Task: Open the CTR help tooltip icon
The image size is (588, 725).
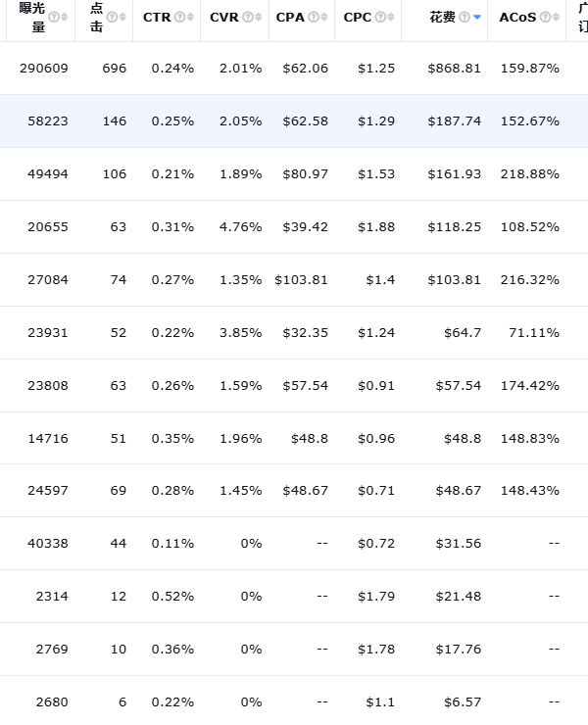Action: pyautogui.click(x=179, y=18)
